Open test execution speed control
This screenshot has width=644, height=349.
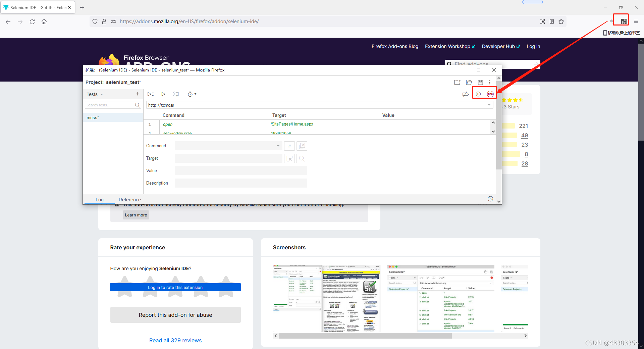(192, 94)
